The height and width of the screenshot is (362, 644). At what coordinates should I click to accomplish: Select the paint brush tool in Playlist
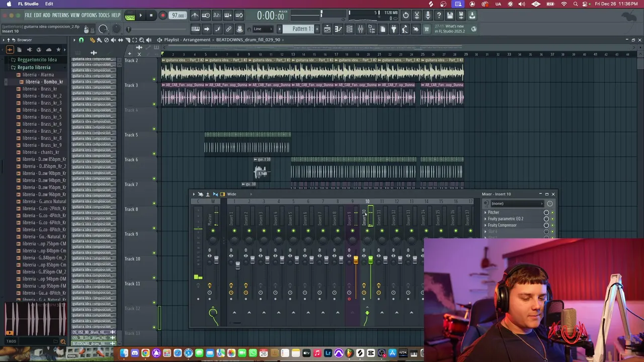pyautogui.click(x=99, y=40)
